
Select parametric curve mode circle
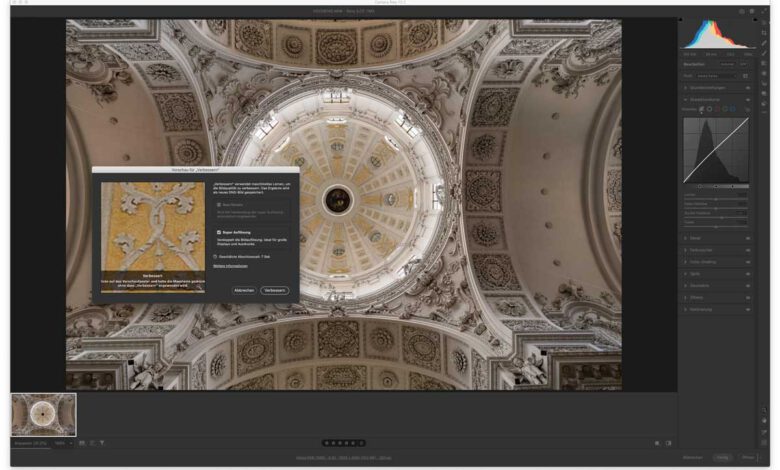(701, 109)
